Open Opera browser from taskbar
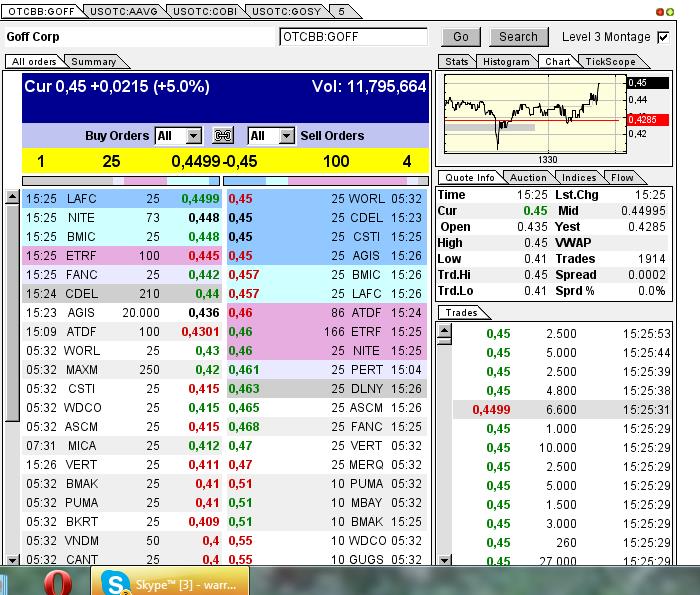Viewport: 700px width, 595px height. (58, 582)
